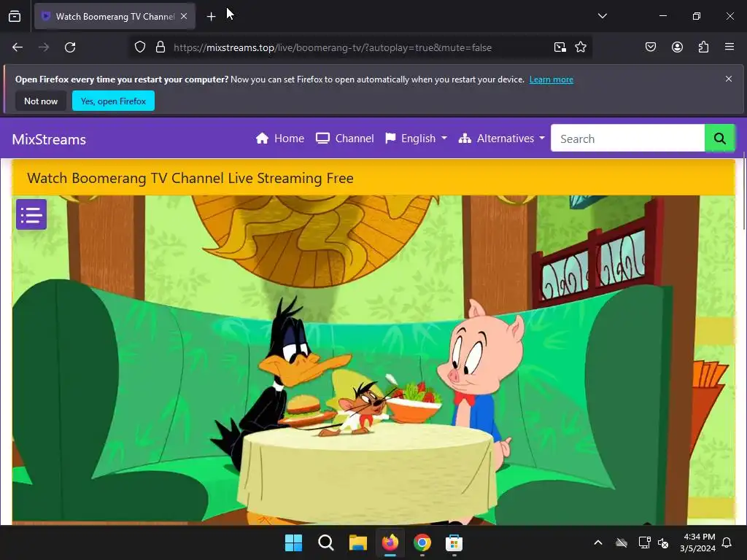Open the tracking protection shield icon
The image size is (747, 560).
click(139, 47)
